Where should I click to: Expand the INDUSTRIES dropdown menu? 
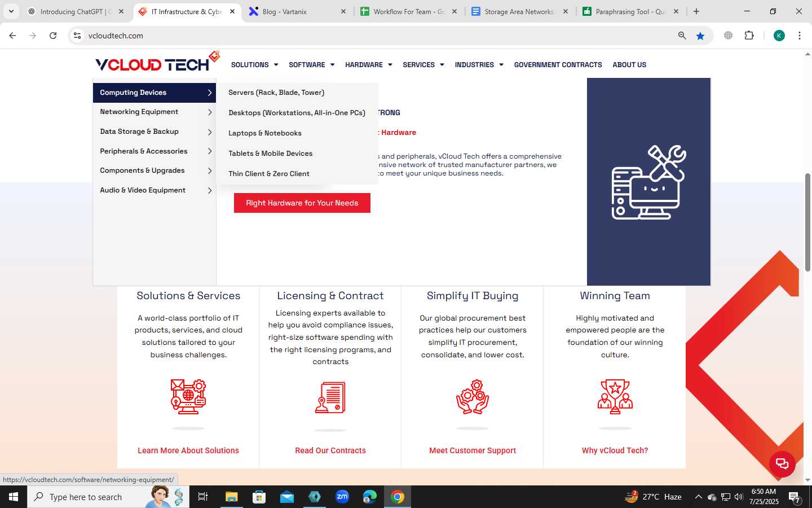[479, 65]
